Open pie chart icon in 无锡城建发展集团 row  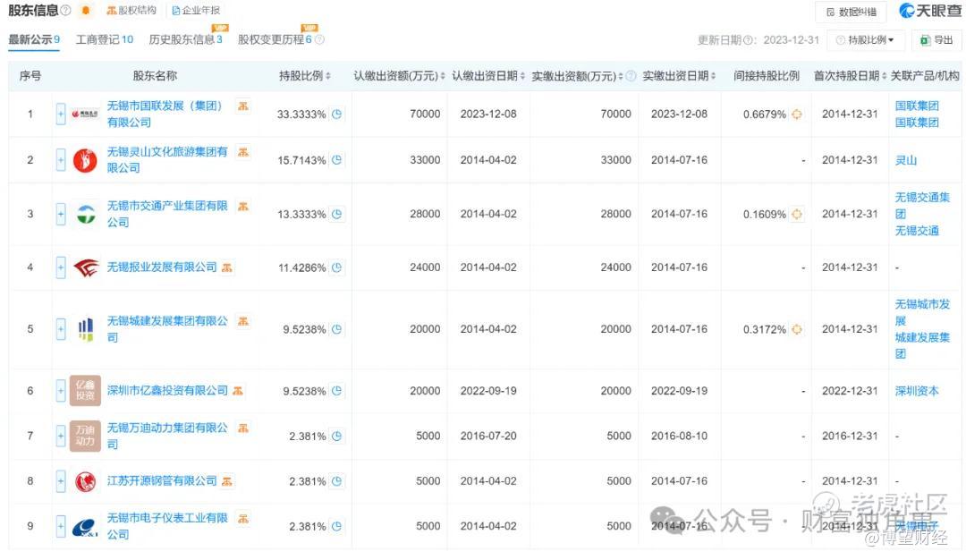coord(336,329)
